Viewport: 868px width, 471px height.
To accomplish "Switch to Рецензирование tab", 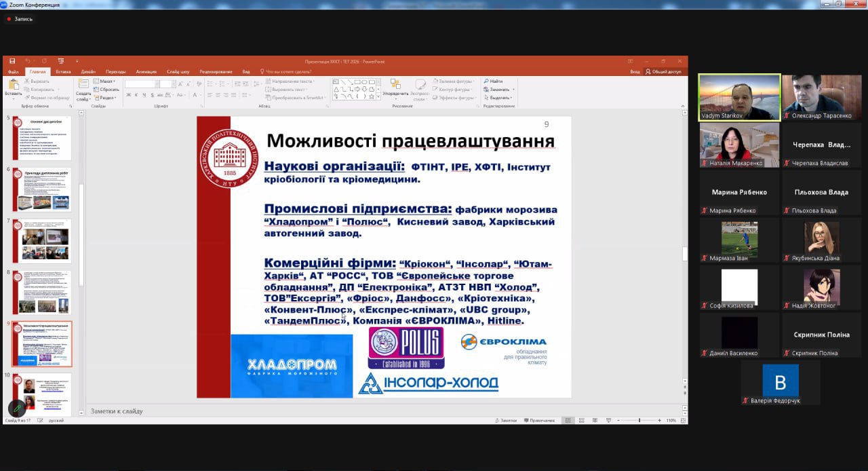I will 216,71.
